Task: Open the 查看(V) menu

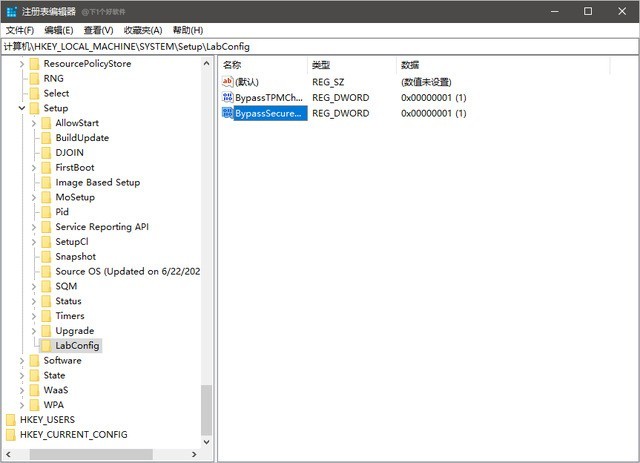Action: [98, 30]
